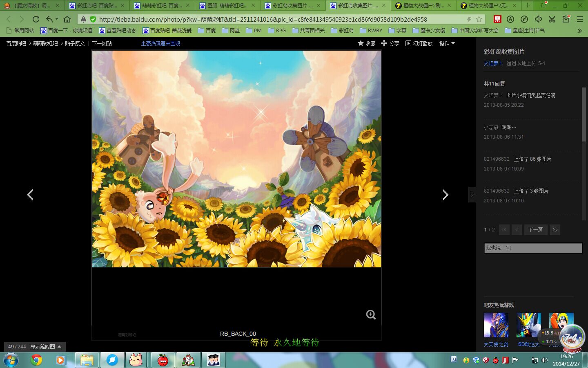Bookmark this page with the star icon

click(x=479, y=19)
